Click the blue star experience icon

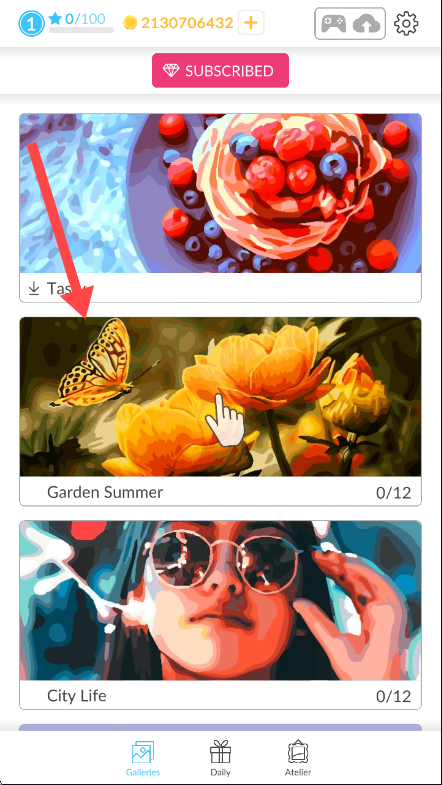55,19
